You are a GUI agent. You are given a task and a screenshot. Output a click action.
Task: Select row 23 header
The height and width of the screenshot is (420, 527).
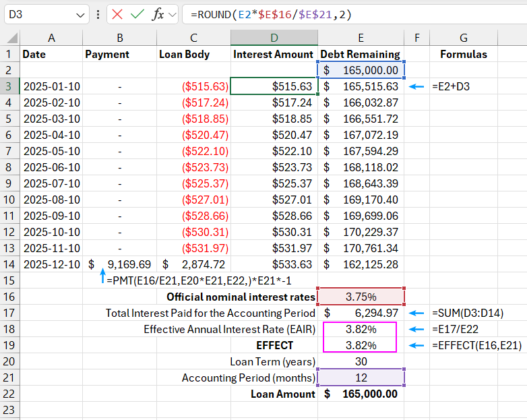coord(9,410)
